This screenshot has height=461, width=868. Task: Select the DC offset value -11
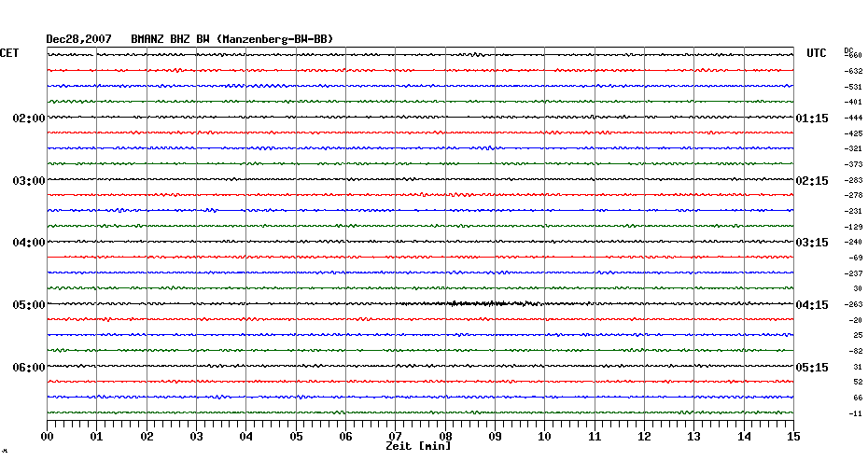(x=855, y=413)
